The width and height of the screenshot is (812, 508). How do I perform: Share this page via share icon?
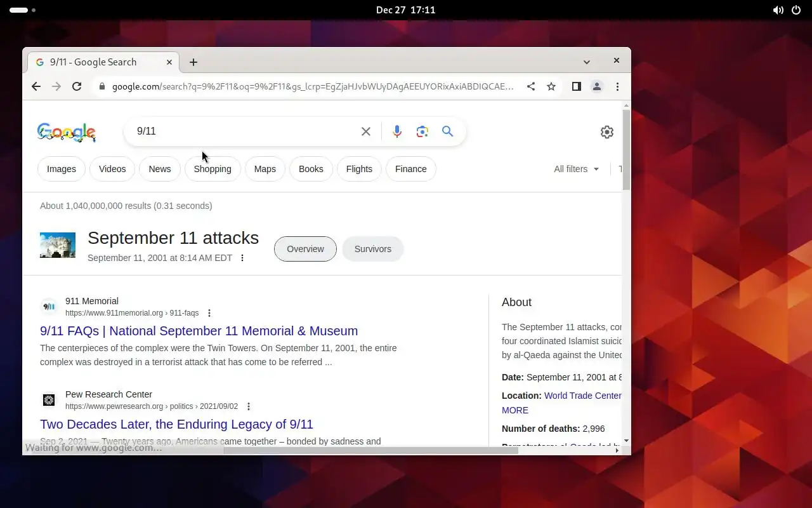(x=531, y=86)
